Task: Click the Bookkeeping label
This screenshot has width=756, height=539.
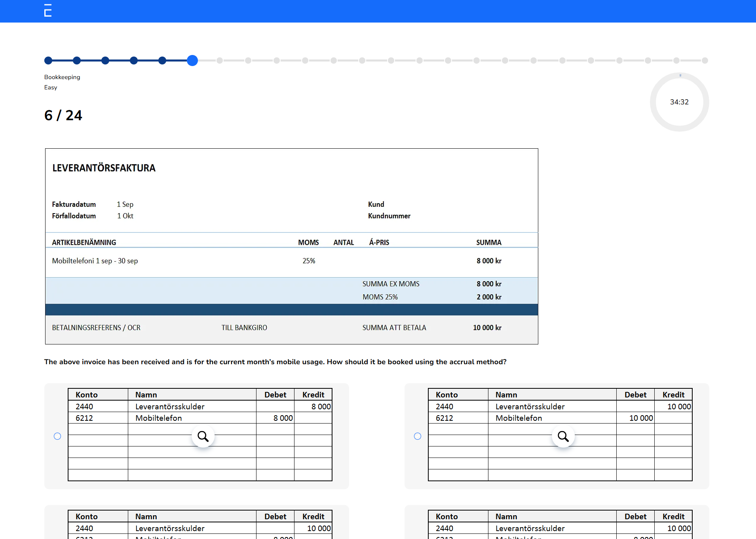Action: click(x=62, y=77)
